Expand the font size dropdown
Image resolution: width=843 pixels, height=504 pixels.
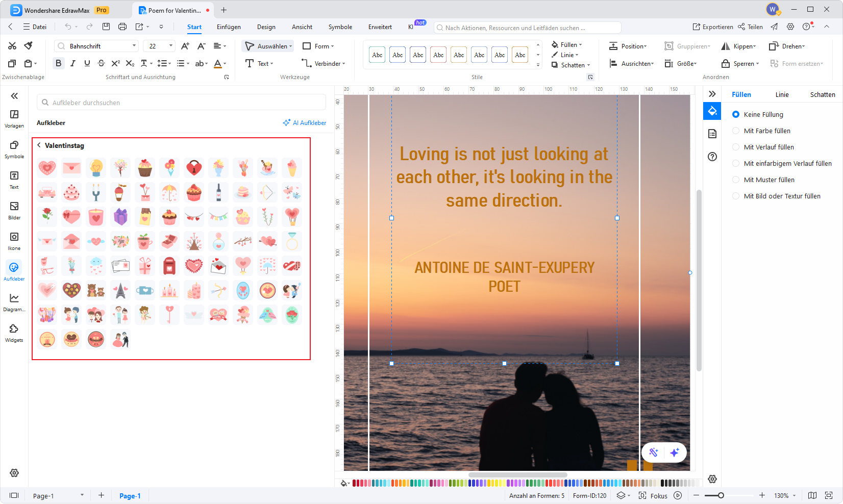point(171,46)
